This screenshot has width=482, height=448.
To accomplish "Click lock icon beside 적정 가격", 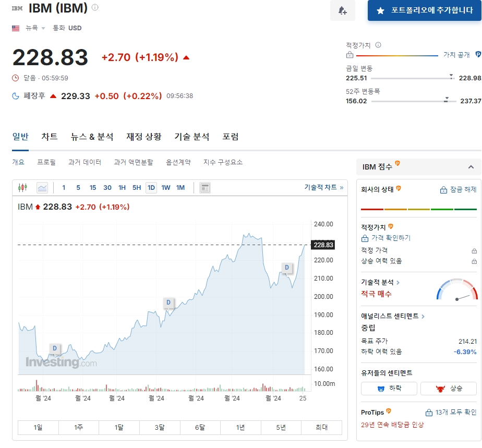I will tap(474, 251).
